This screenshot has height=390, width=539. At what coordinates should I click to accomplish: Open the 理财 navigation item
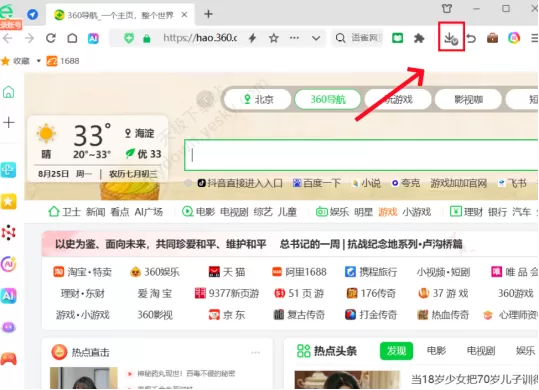click(466, 212)
